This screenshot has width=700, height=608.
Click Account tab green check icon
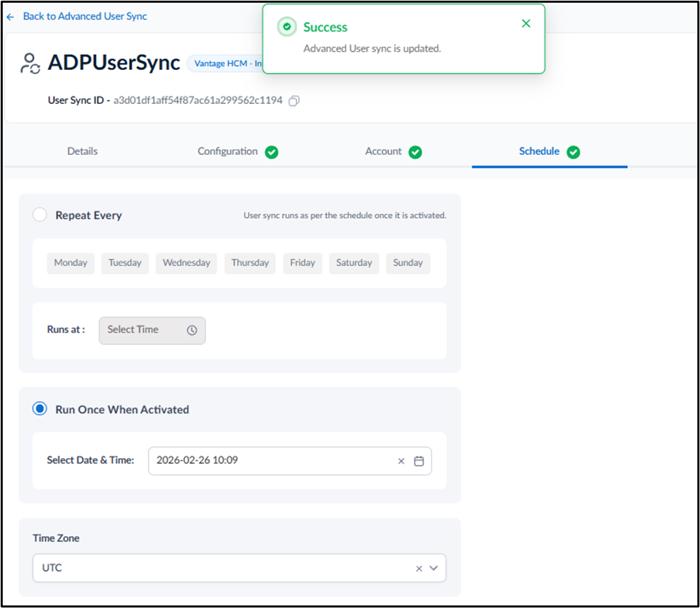pos(415,152)
